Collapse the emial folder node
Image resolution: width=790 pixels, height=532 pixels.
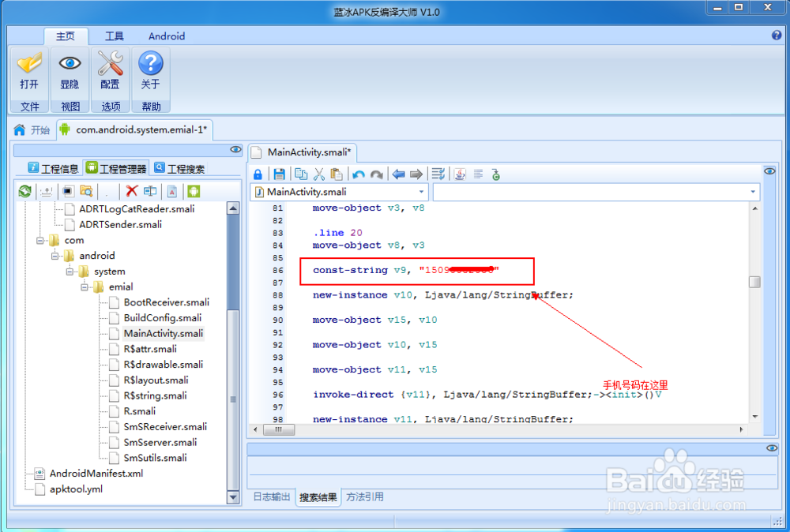(85, 287)
